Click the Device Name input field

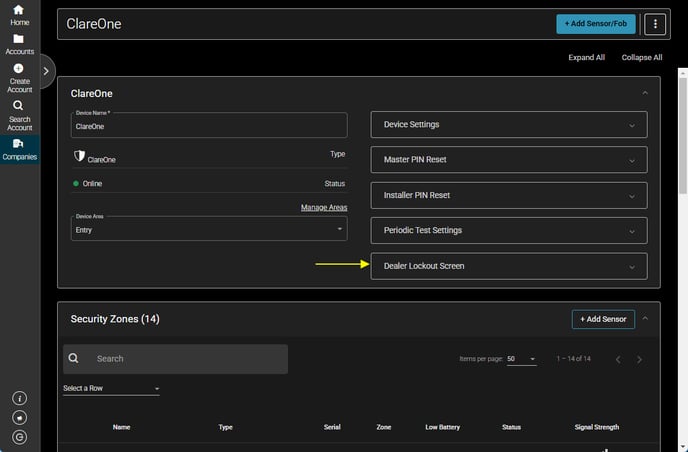tap(209, 126)
